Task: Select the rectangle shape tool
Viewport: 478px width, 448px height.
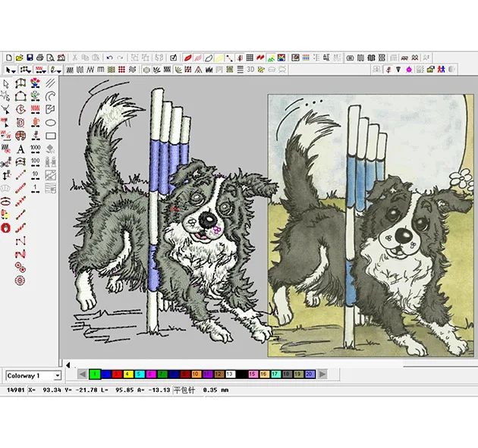Action: [51, 136]
